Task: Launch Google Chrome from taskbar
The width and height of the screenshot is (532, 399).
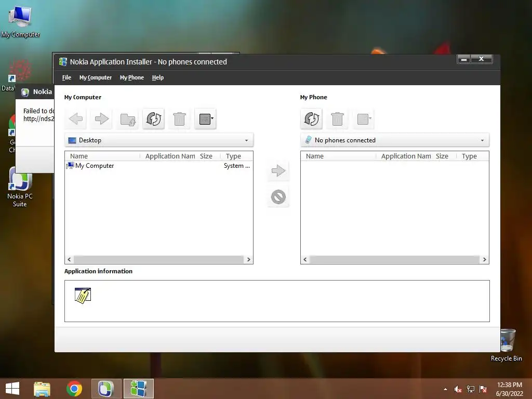Action: (x=74, y=389)
